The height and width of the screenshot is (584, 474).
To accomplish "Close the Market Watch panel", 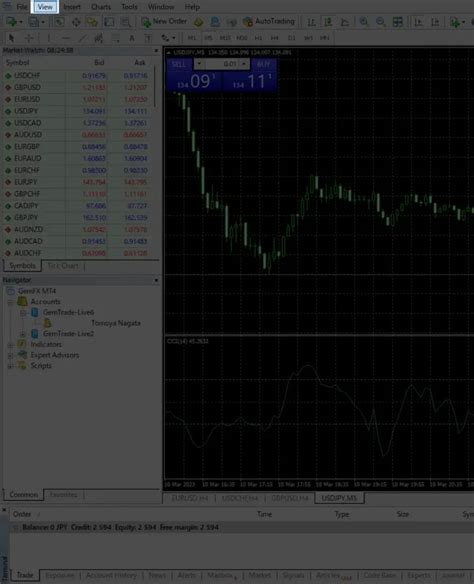I will point(156,50).
